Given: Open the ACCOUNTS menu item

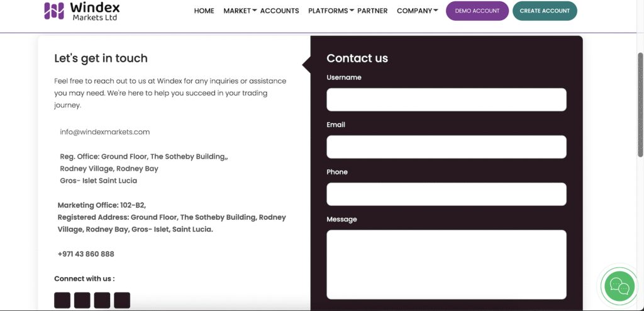Looking at the screenshot, I should click(x=280, y=11).
